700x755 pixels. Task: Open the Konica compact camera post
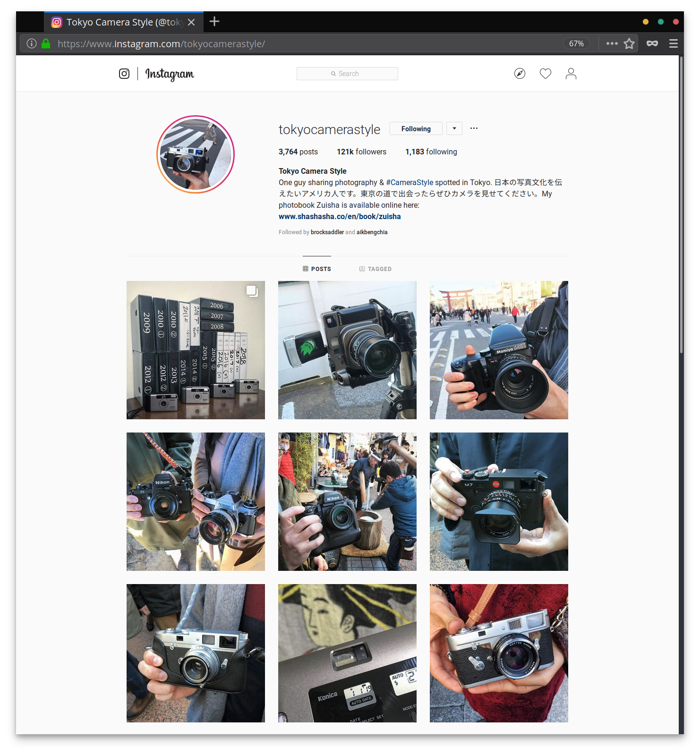(347, 653)
